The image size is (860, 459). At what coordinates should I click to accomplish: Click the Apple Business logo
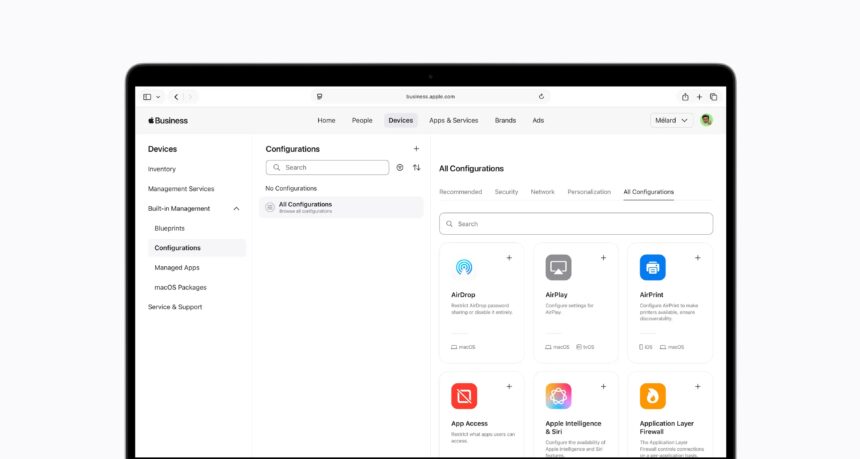click(168, 121)
